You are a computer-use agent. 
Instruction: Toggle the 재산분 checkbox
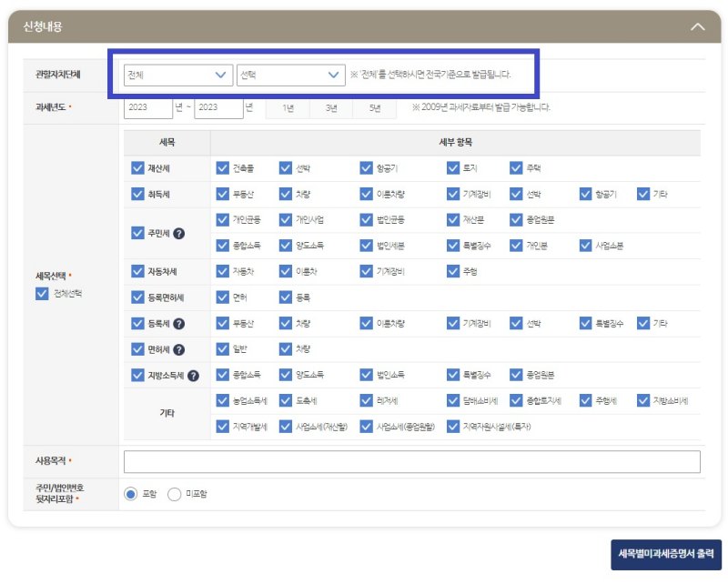click(453, 219)
